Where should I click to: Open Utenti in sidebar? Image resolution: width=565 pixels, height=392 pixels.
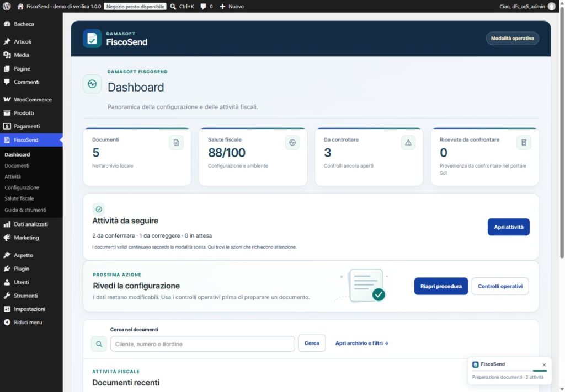point(31,282)
